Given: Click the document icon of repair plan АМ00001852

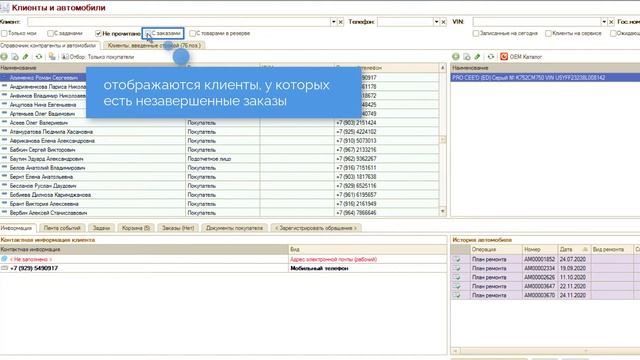Looking at the screenshot, I should pyautogui.click(x=457, y=259).
